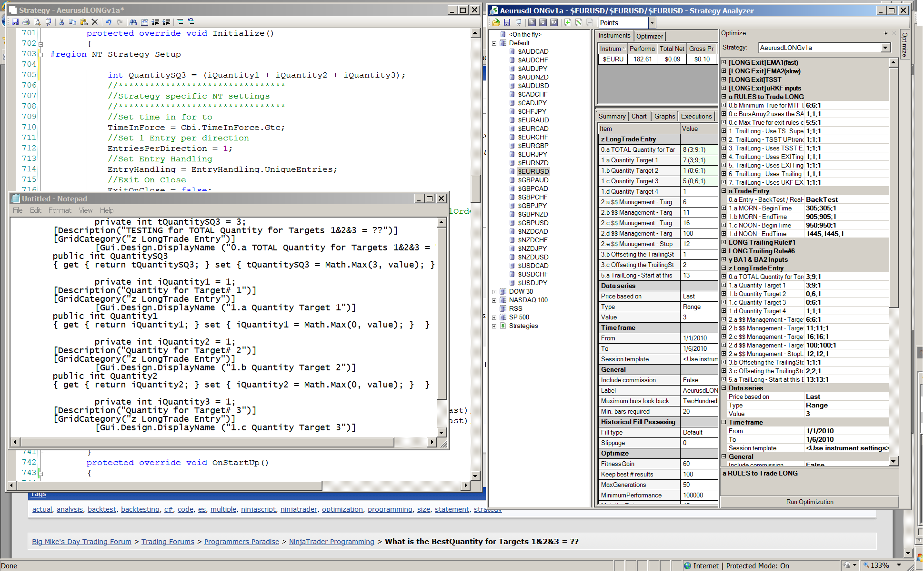The height and width of the screenshot is (575, 924).
Task: Open print preview in the strategy editor toolbar
Action: tap(37, 22)
